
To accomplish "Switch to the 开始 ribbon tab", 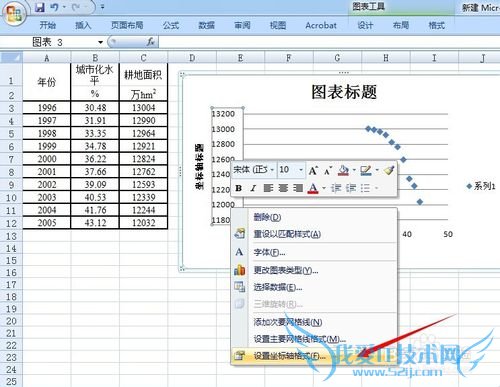I will [48, 25].
